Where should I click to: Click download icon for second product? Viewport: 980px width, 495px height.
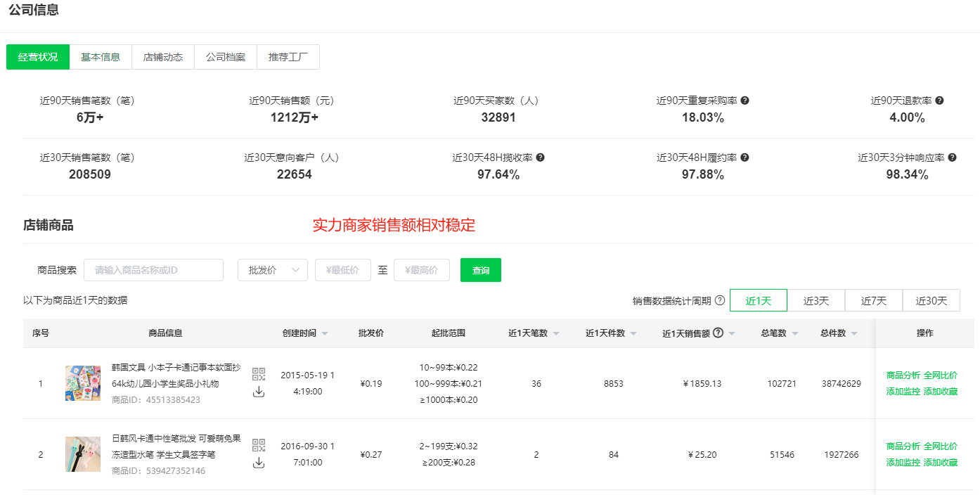point(259,463)
